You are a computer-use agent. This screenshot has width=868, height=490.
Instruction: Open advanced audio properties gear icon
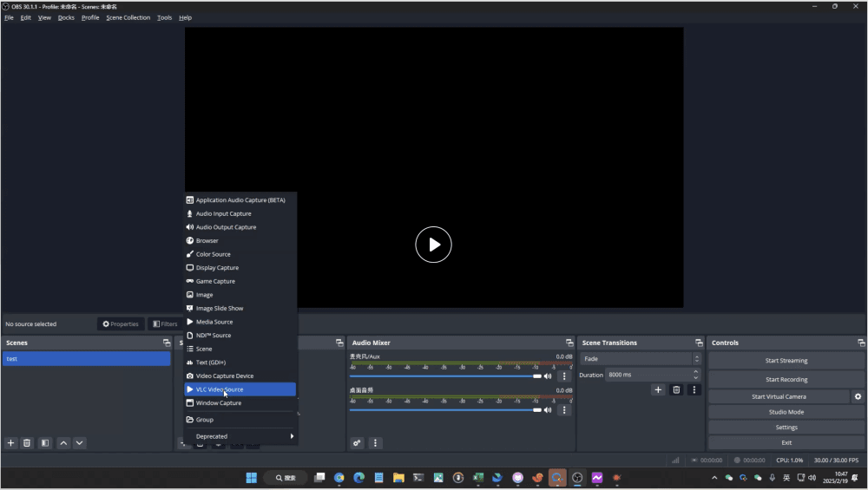[357, 443]
